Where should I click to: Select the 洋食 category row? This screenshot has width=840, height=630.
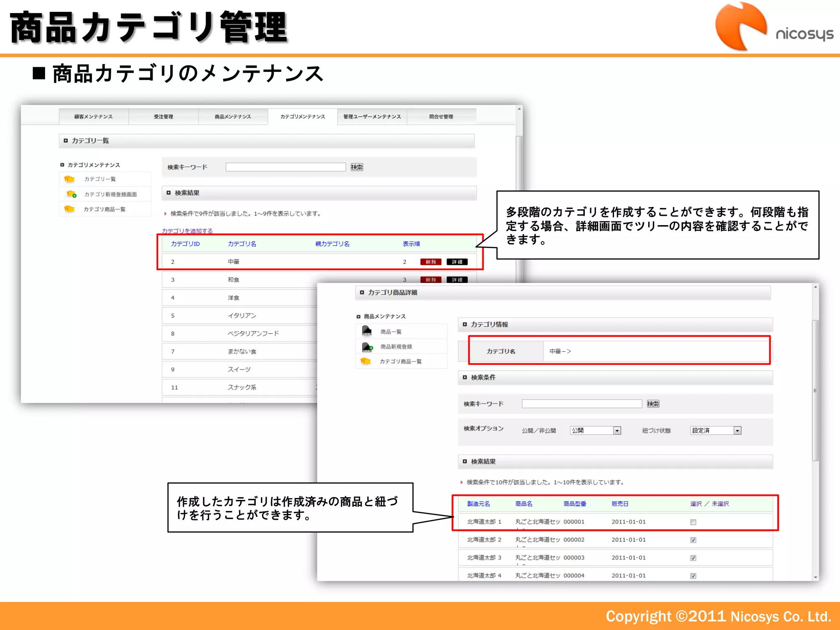(x=240, y=298)
